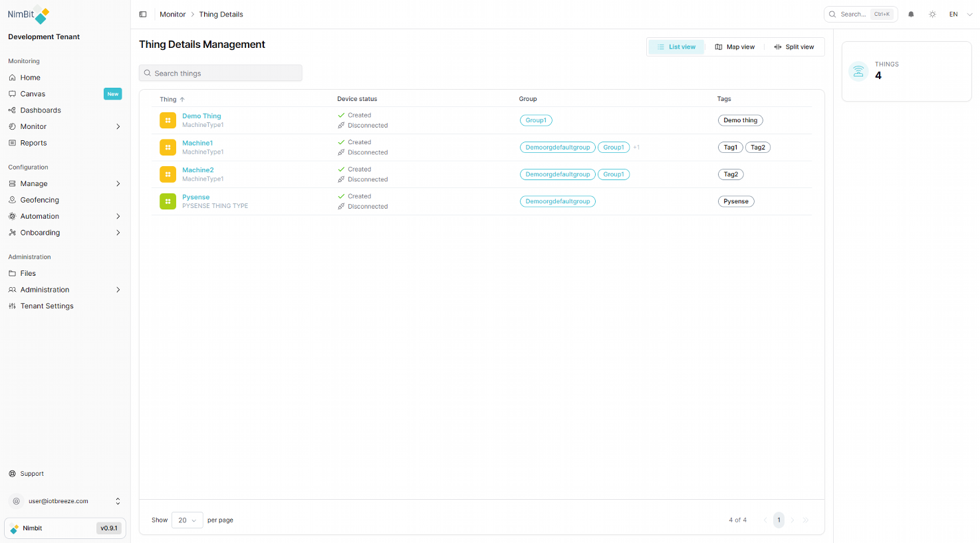Viewport: 980px width, 543px height.
Task: Switch to List view tab
Action: [x=676, y=47]
